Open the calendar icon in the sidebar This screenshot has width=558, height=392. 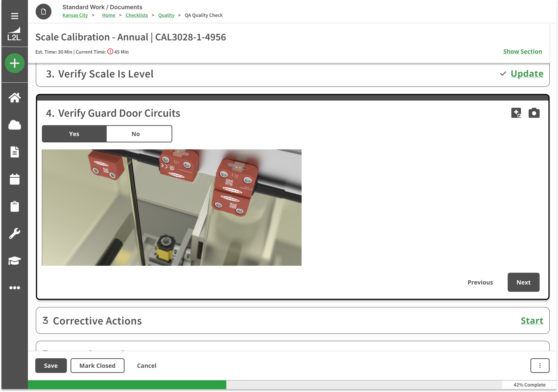[x=15, y=179]
